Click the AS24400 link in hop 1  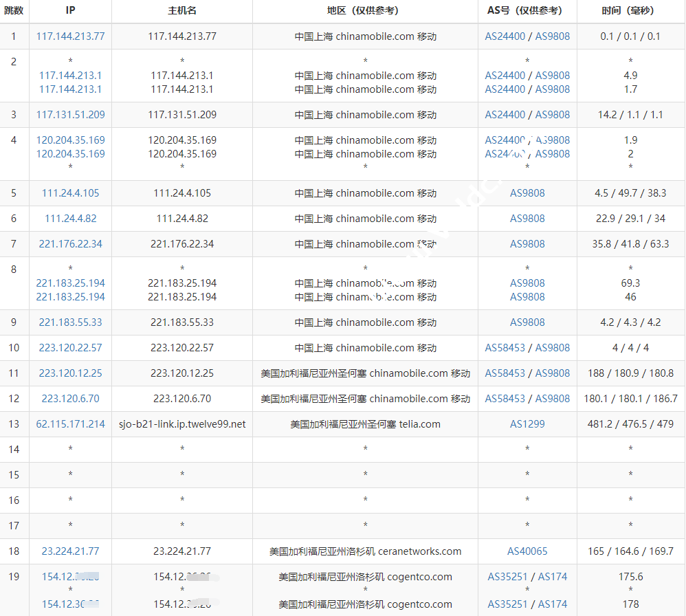[x=505, y=36]
